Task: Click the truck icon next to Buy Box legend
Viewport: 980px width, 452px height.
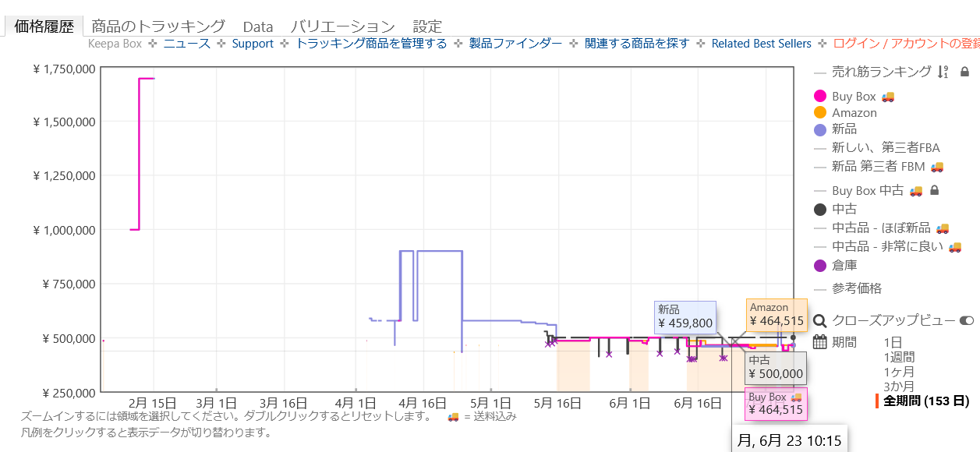Action: pyautogui.click(x=888, y=97)
